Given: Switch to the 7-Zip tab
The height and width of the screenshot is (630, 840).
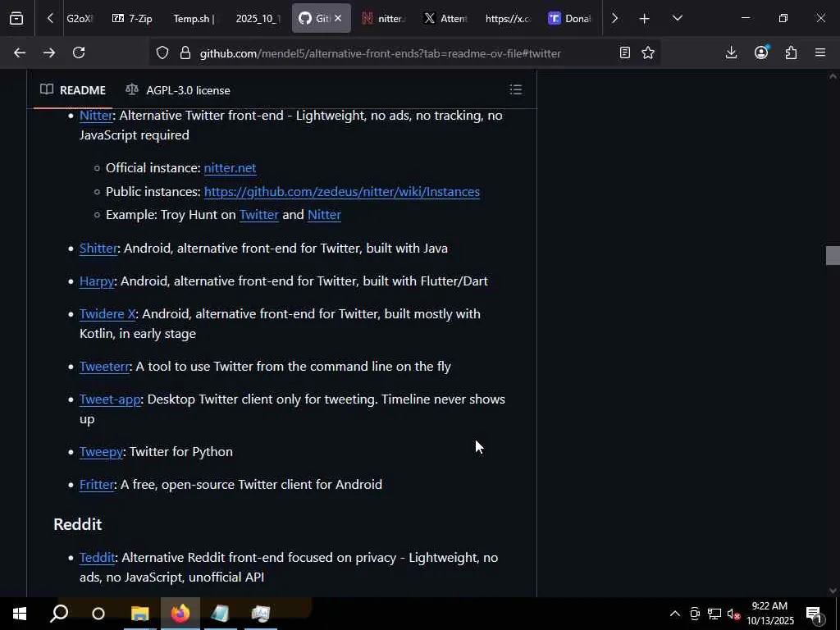Looking at the screenshot, I should [x=132, y=19].
